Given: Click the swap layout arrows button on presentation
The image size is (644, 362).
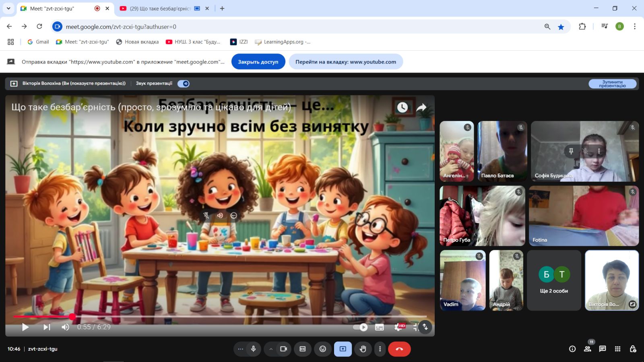Looking at the screenshot, I should [x=425, y=327].
